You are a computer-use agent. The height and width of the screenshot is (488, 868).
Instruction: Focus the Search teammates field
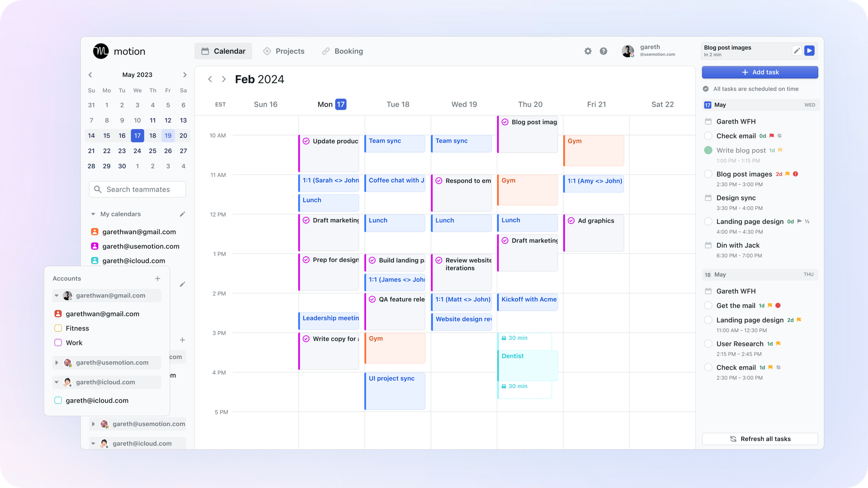138,190
